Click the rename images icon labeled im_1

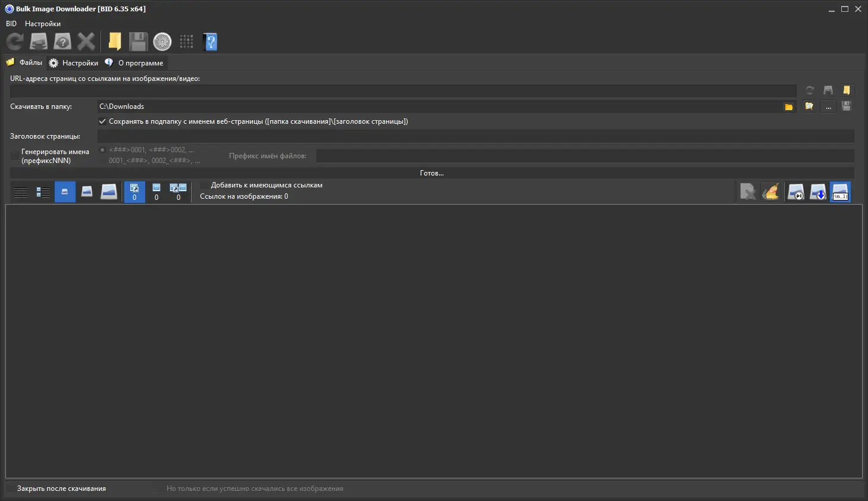(840, 192)
